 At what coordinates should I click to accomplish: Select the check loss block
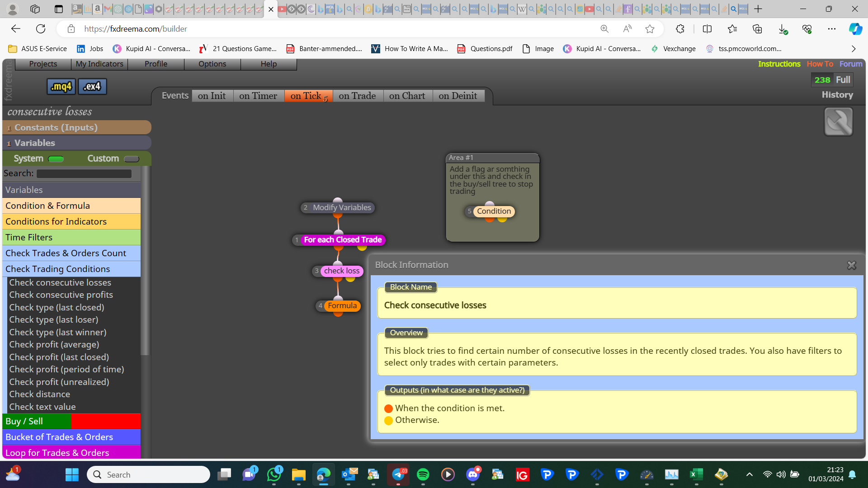[x=341, y=271]
